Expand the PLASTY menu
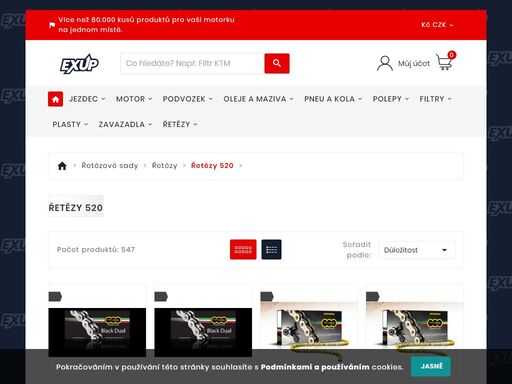Image resolution: width=512 pixels, height=384 pixels. pyautogui.click(x=70, y=124)
